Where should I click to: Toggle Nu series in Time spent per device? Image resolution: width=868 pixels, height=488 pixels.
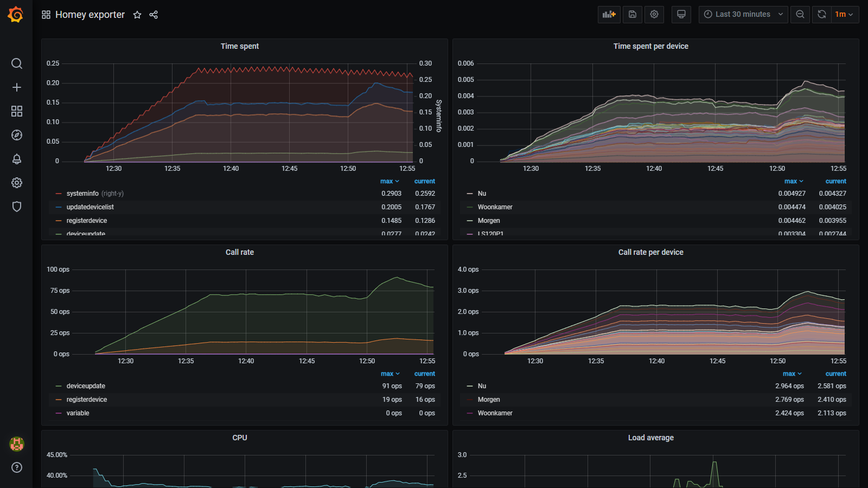(x=482, y=194)
